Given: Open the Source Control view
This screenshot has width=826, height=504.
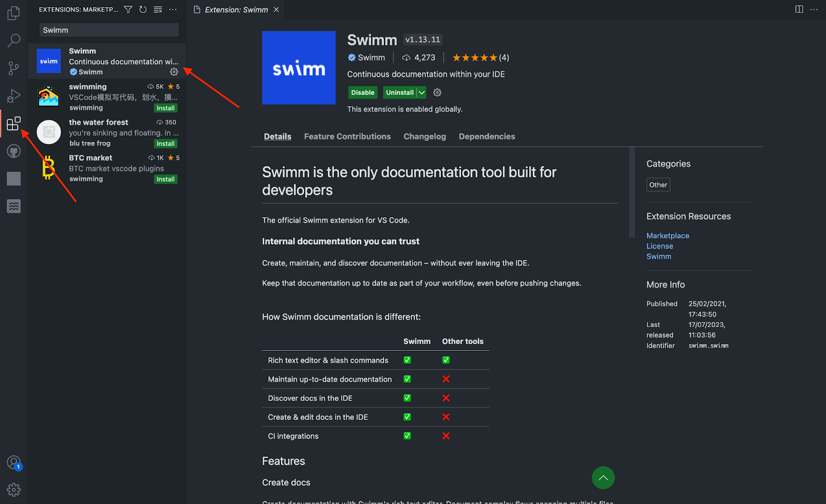Looking at the screenshot, I should (x=14, y=68).
